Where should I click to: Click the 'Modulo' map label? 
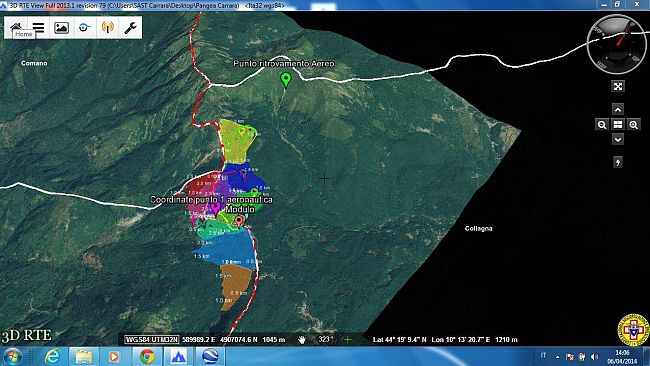[x=240, y=209]
